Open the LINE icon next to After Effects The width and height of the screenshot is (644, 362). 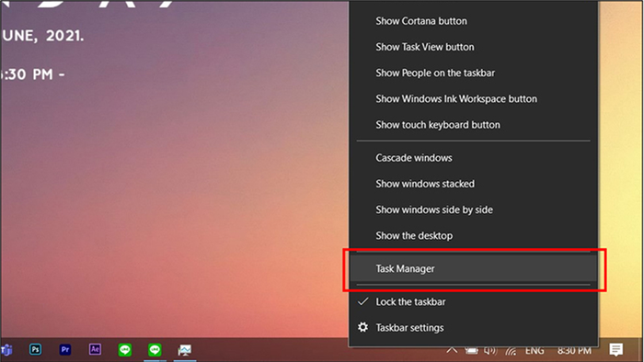click(125, 350)
